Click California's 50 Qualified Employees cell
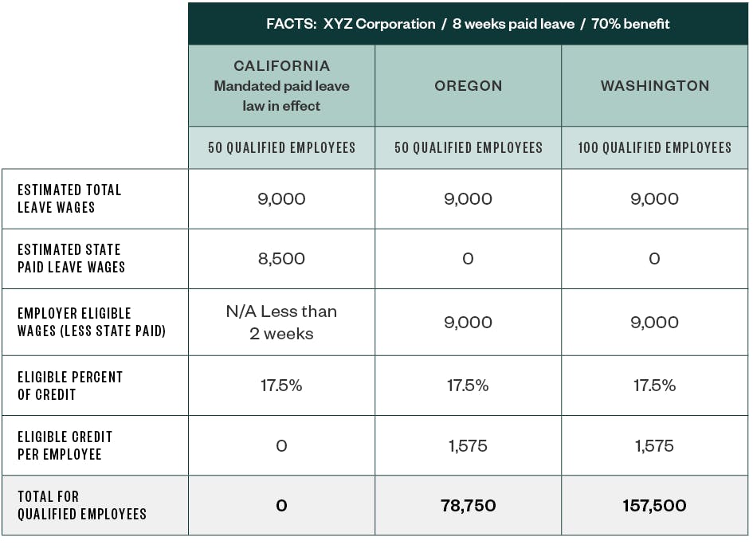 pos(281,147)
